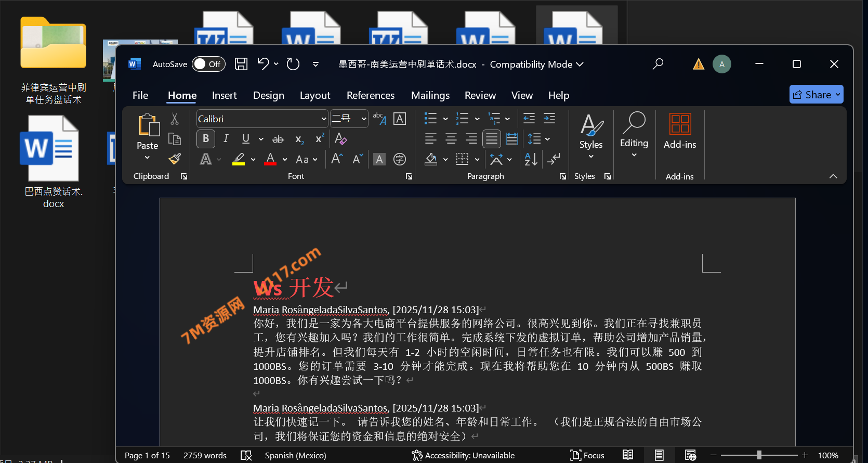This screenshot has width=868, height=463.
Task: Show paragraph marks icon
Action: 554,159
